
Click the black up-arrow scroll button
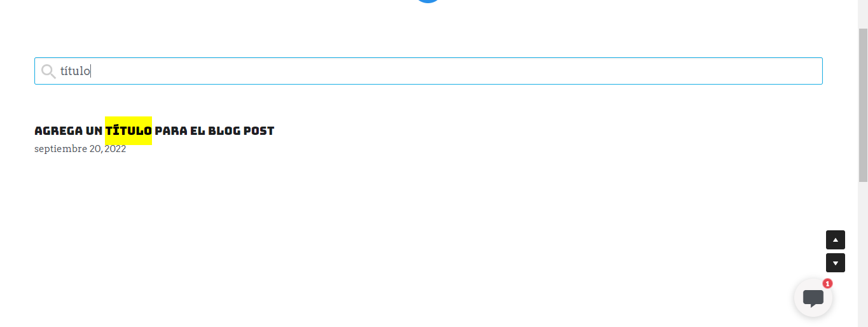(836, 240)
